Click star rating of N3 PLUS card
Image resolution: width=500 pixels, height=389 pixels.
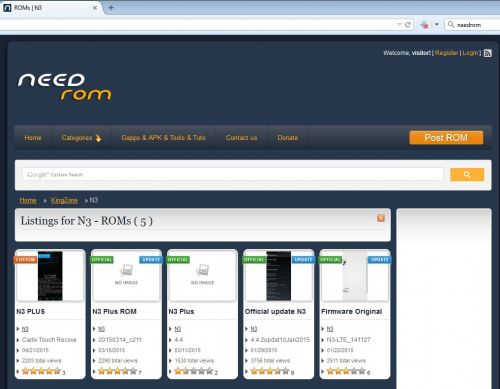41,371
